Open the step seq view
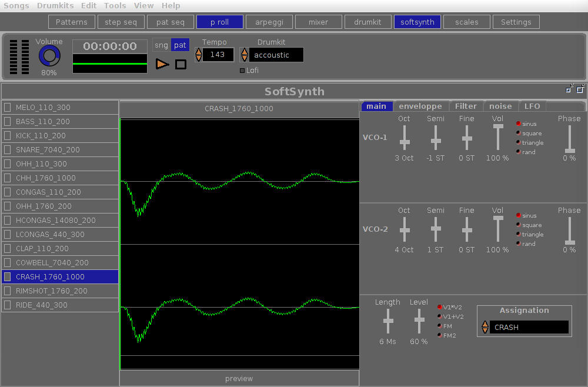Viewport: 588px width, 387px height. click(x=121, y=22)
